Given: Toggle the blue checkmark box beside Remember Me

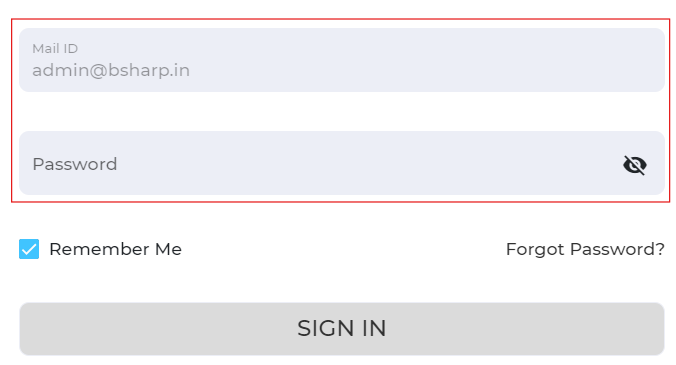Looking at the screenshot, I should [x=29, y=249].
